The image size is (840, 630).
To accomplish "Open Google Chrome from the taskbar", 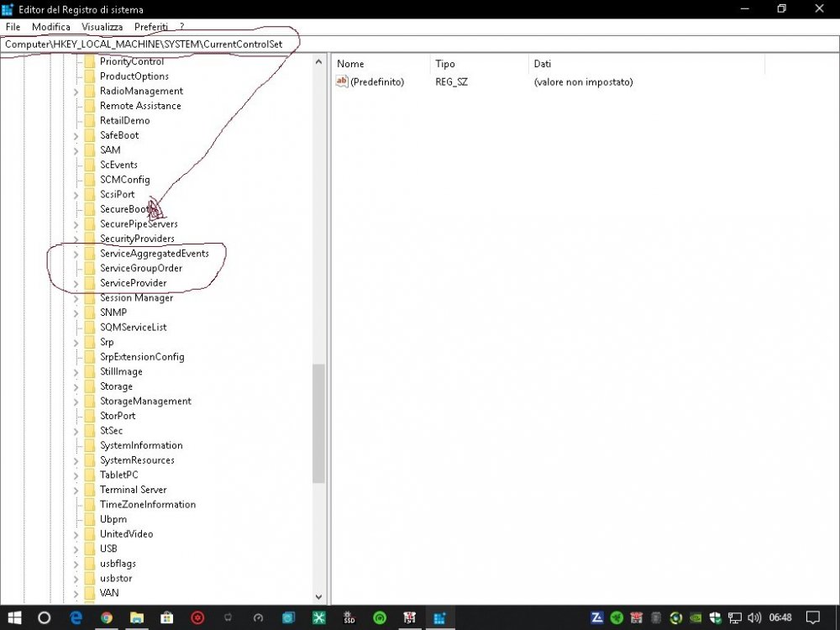I will (x=107, y=617).
